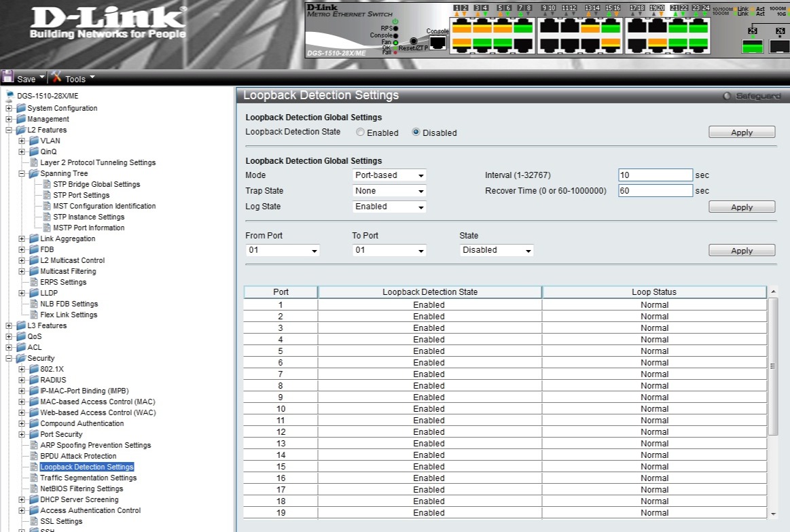Apply the From Port/To Port state setting

pos(741,251)
